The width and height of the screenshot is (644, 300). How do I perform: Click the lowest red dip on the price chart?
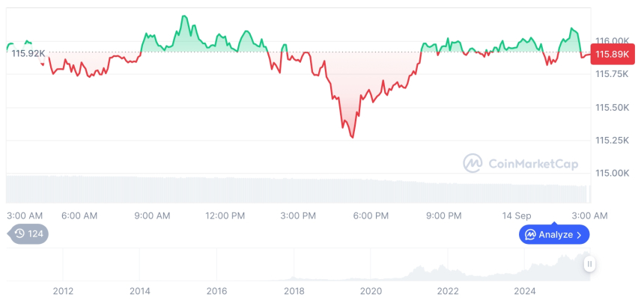tap(352, 138)
